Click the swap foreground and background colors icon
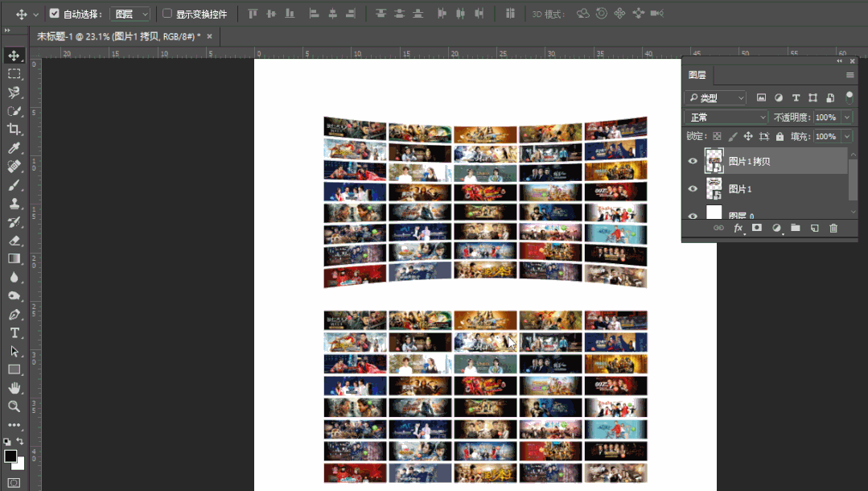Image resolution: width=868 pixels, height=491 pixels. (20, 441)
